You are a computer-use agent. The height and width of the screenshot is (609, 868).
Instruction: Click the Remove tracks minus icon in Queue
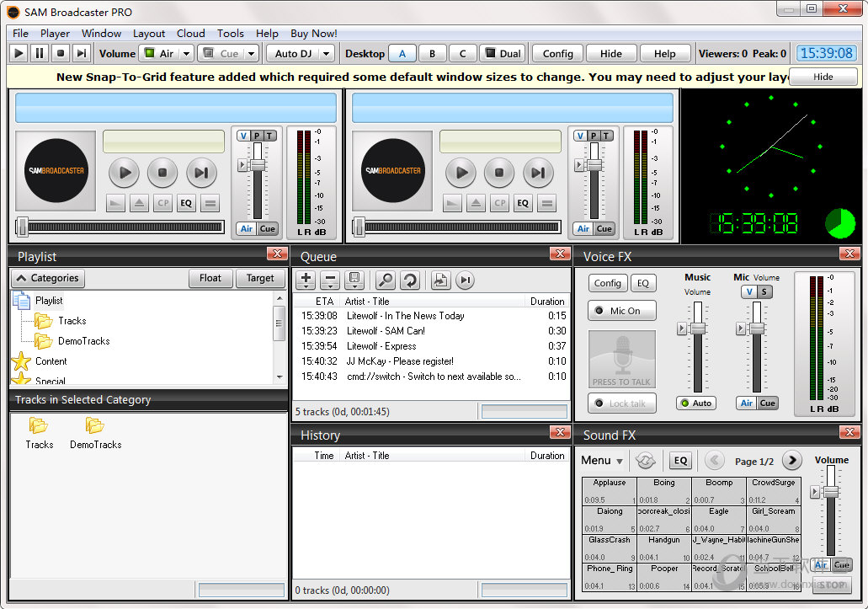pyautogui.click(x=330, y=280)
